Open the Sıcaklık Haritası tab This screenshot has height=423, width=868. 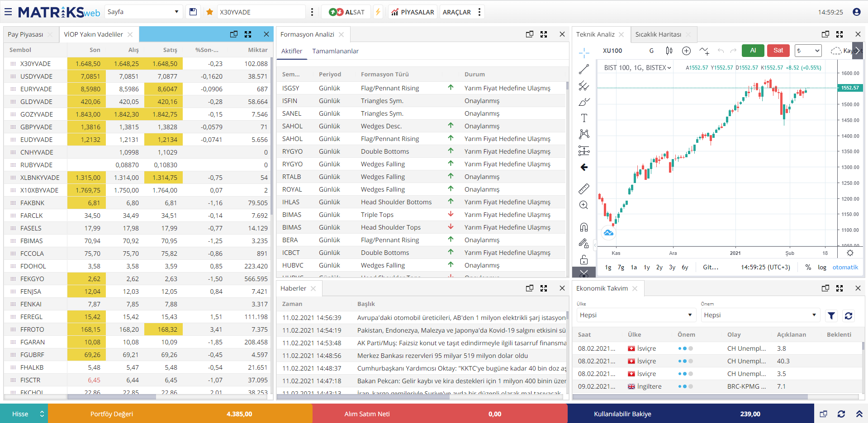tap(658, 34)
